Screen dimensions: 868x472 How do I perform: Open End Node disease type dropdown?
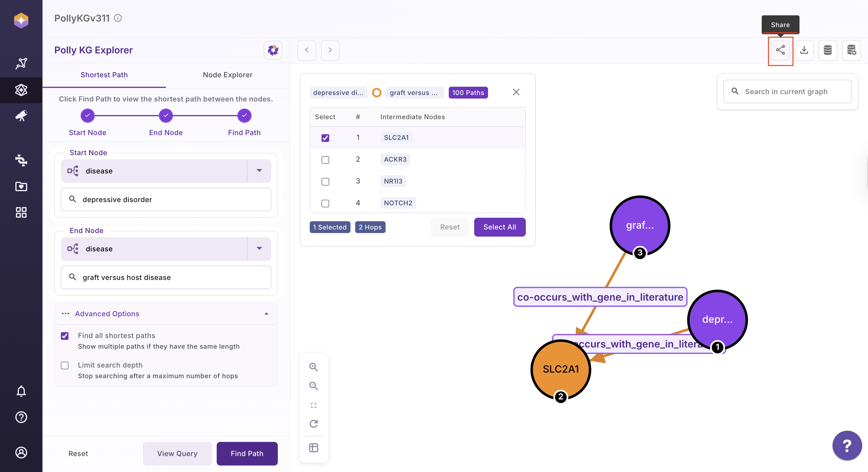(x=259, y=248)
